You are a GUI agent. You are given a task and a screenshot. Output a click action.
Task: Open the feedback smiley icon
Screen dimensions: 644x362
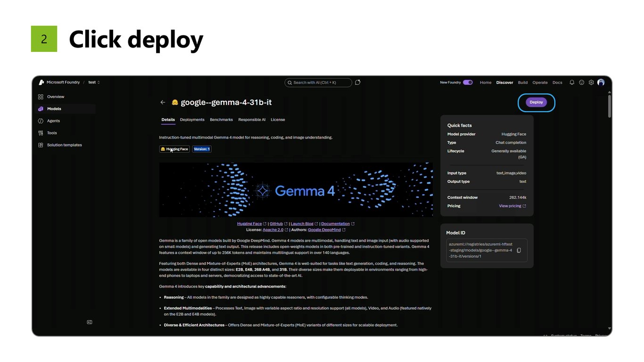582,82
